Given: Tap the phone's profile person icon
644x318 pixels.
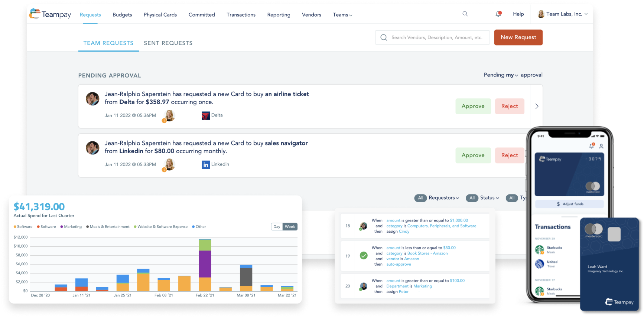Looking at the screenshot, I should (601, 146).
